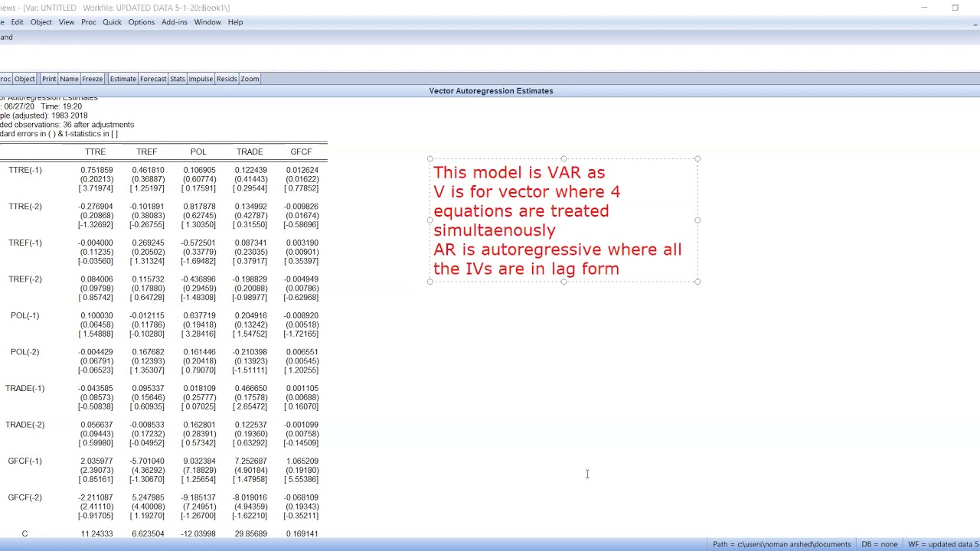Viewport: 980px width, 551px height.
Task: Open the Quick menu
Action: click(x=112, y=22)
